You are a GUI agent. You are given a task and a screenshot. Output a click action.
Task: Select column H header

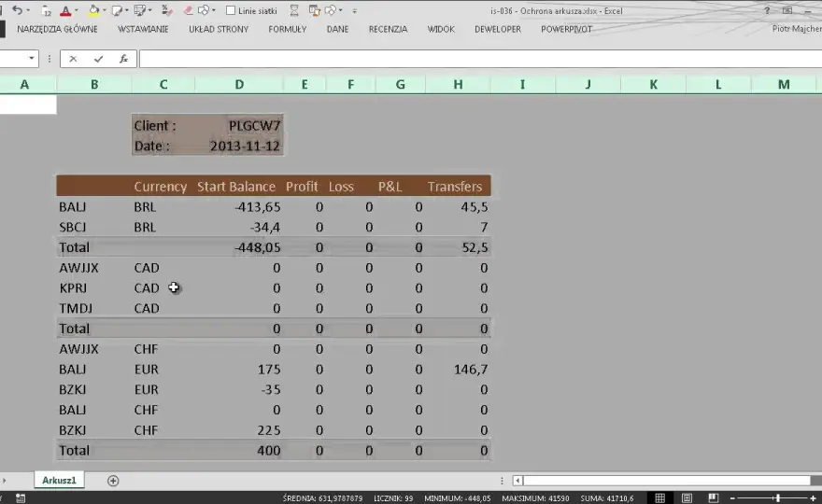coord(459,84)
